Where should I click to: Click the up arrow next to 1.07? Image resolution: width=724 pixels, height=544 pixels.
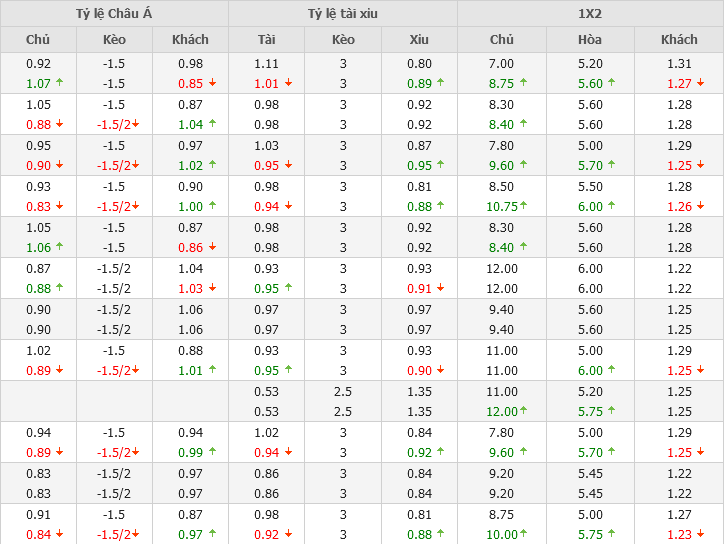coord(59,84)
